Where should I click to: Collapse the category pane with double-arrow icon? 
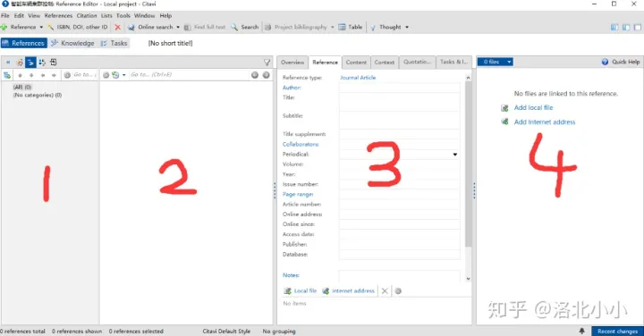click(x=8, y=63)
